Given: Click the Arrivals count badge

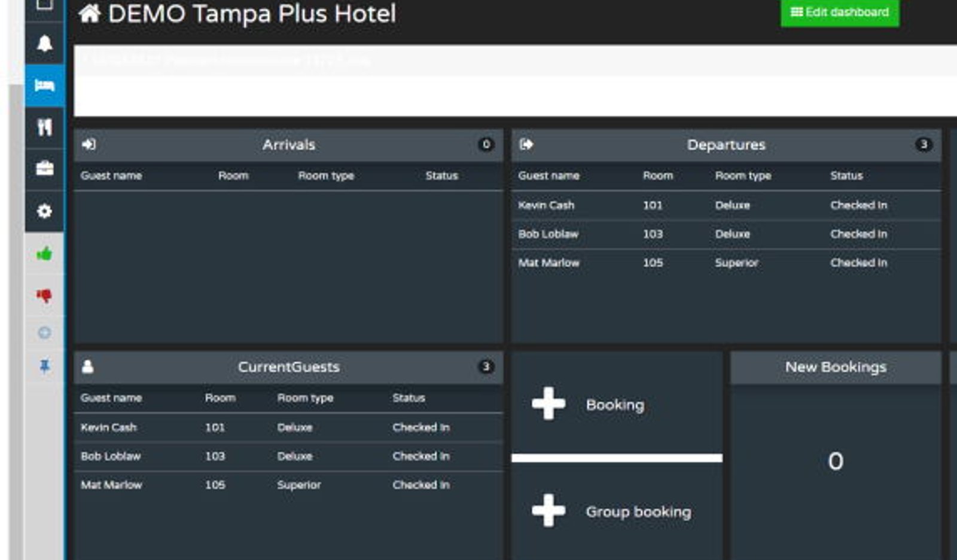Looking at the screenshot, I should coord(486,144).
